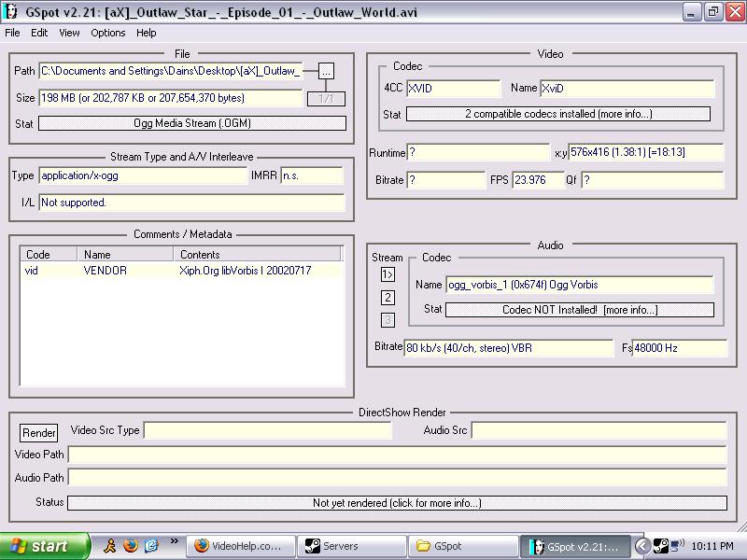Click the Ogg Media Stream (.OGM) stat bar
Image resolution: width=747 pixels, height=560 pixels.
click(x=192, y=123)
